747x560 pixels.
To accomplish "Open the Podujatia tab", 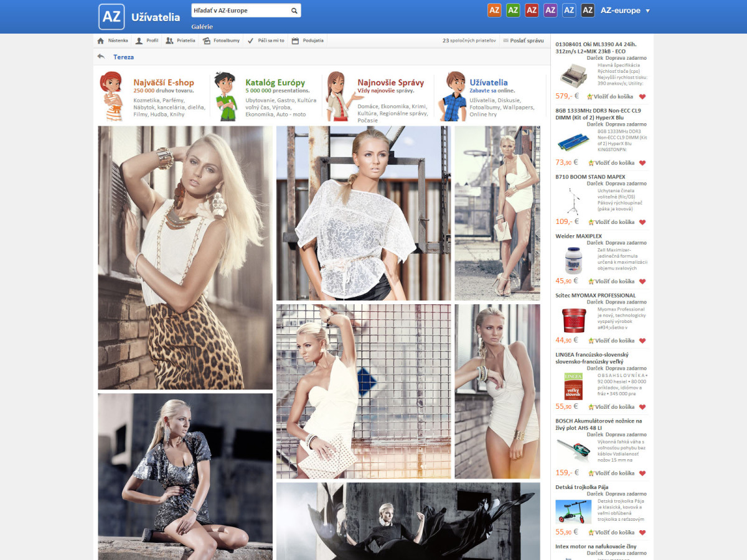I will (308, 40).
